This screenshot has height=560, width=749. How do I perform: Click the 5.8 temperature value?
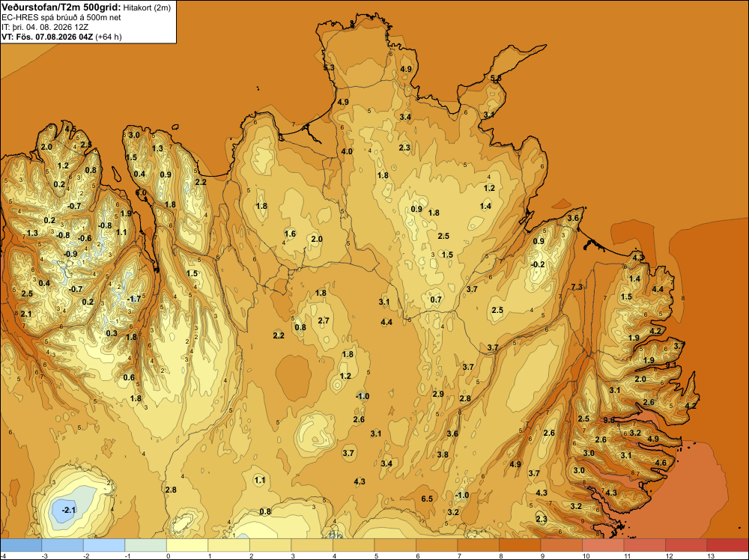pos(496,78)
